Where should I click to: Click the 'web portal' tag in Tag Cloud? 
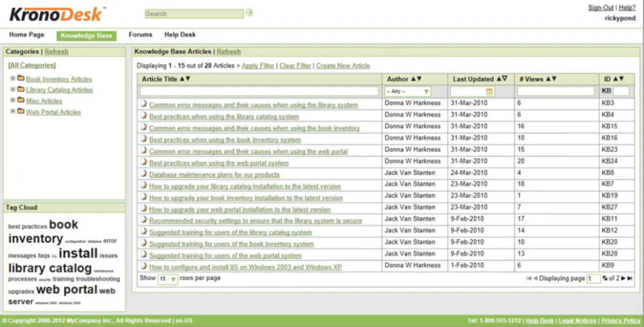coord(67,290)
